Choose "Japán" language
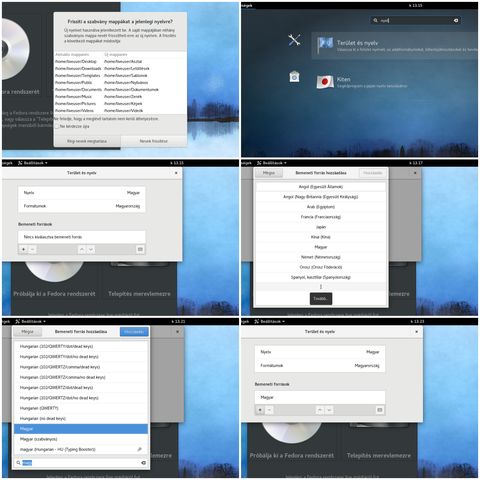Screen dimensions: 480x480 coord(320,227)
